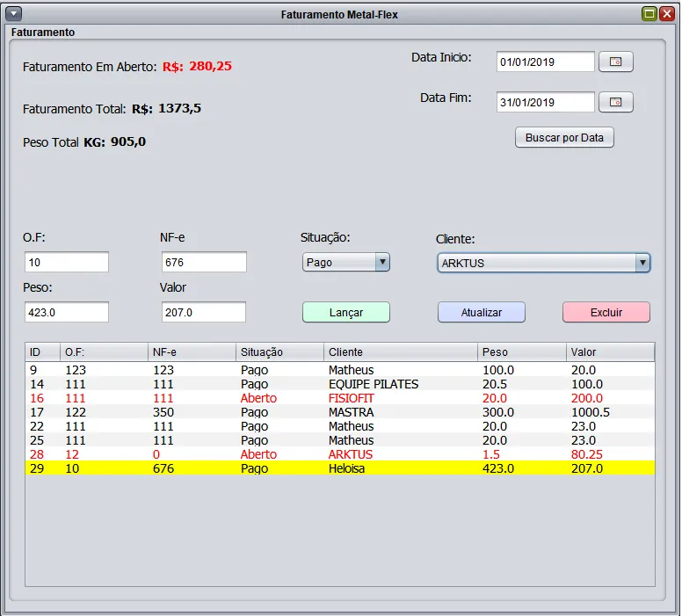Screen dimensions: 682x616
Task: Expand the Cliente combo box arrow
Action: point(642,263)
